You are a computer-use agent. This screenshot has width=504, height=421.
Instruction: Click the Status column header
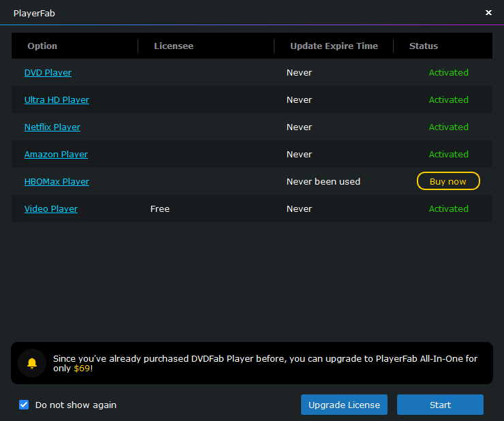424,46
